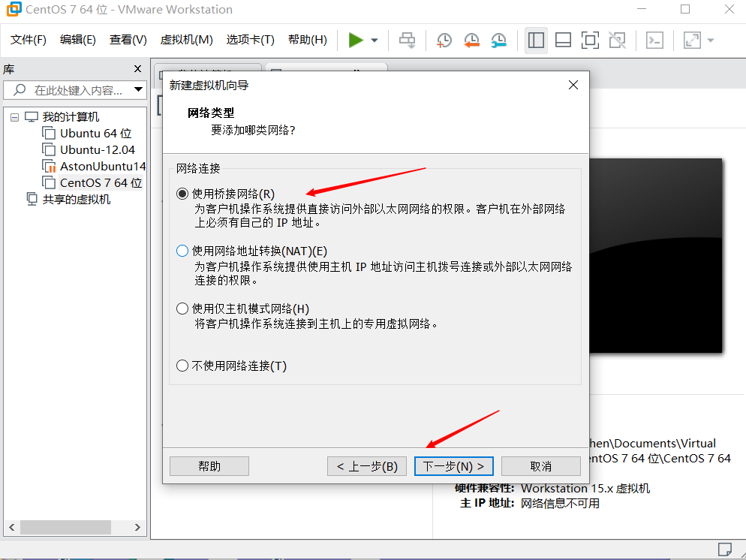Click the send Ctrl+Alt+Del toolbar icon
Screen dimensions: 746x560
tap(407, 41)
